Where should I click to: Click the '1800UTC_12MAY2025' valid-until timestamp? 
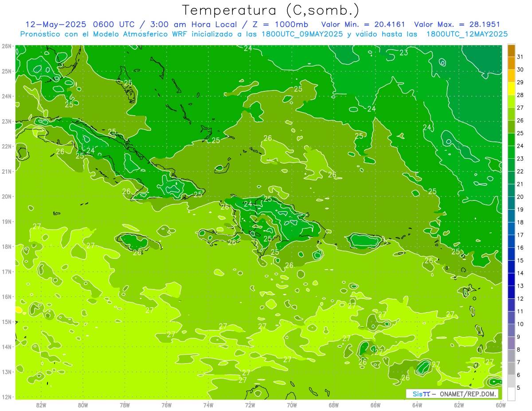coord(467,34)
